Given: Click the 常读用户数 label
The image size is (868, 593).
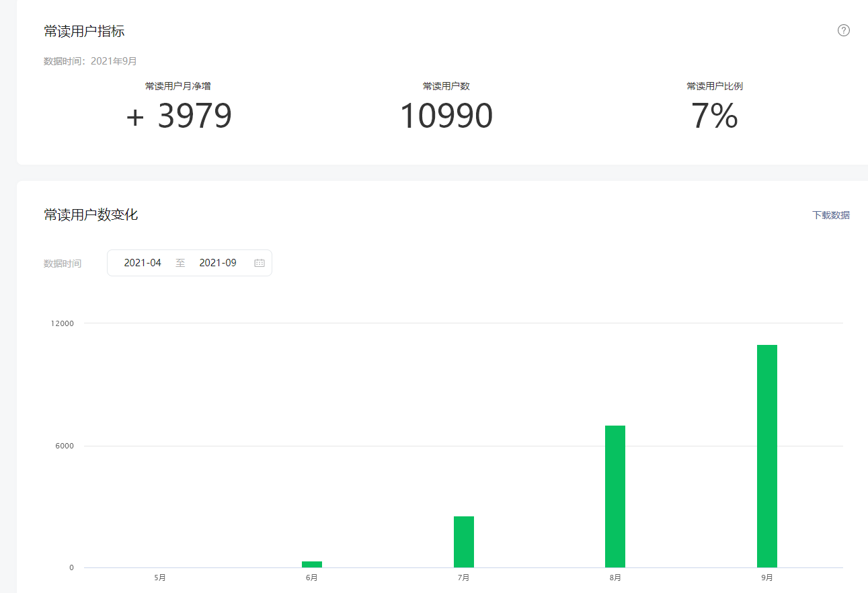Looking at the screenshot, I should point(446,86).
